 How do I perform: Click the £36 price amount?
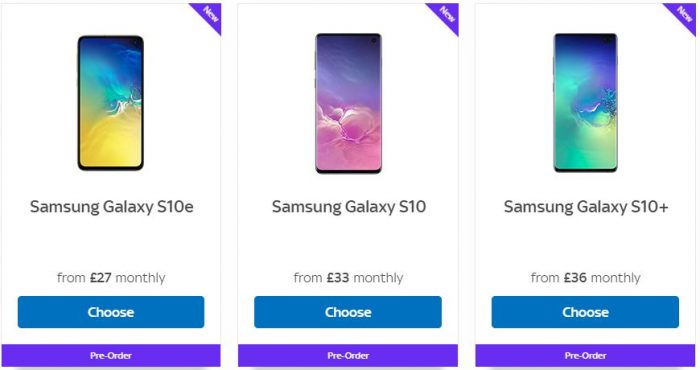pyautogui.click(x=575, y=278)
